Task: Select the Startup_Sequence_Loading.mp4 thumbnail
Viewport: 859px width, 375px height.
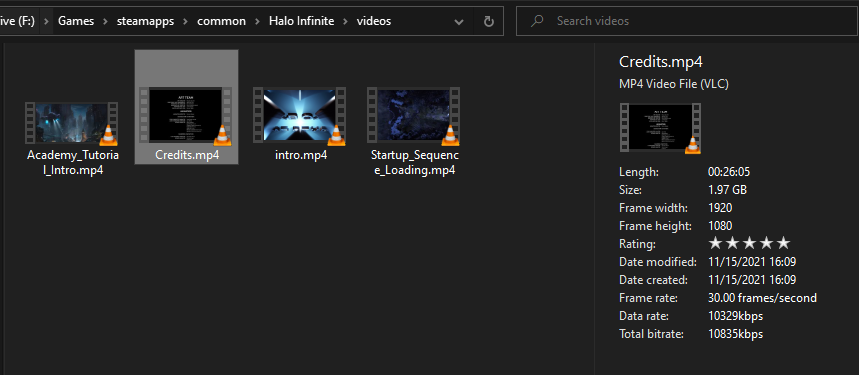Action: (414, 116)
